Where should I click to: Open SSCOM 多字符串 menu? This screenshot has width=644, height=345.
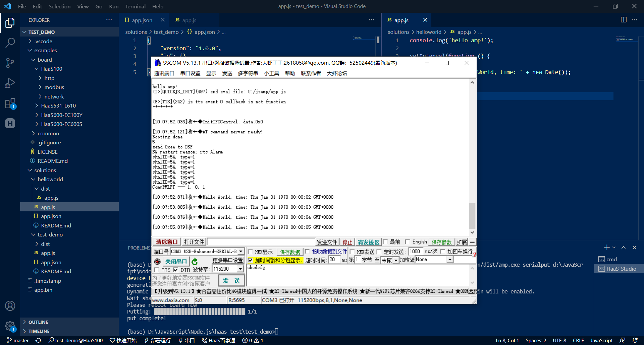click(x=248, y=73)
